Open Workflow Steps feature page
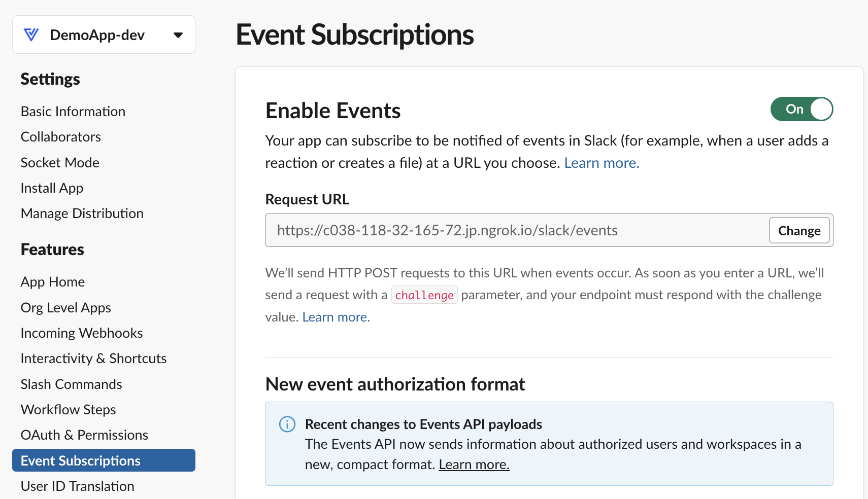This screenshot has height=499, width=868. [x=69, y=410]
